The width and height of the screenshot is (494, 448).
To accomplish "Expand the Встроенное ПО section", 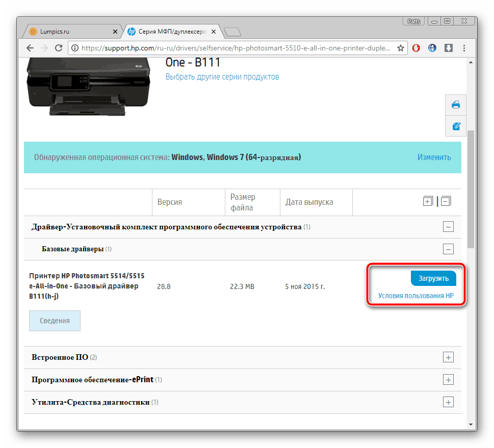I will point(448,357).
